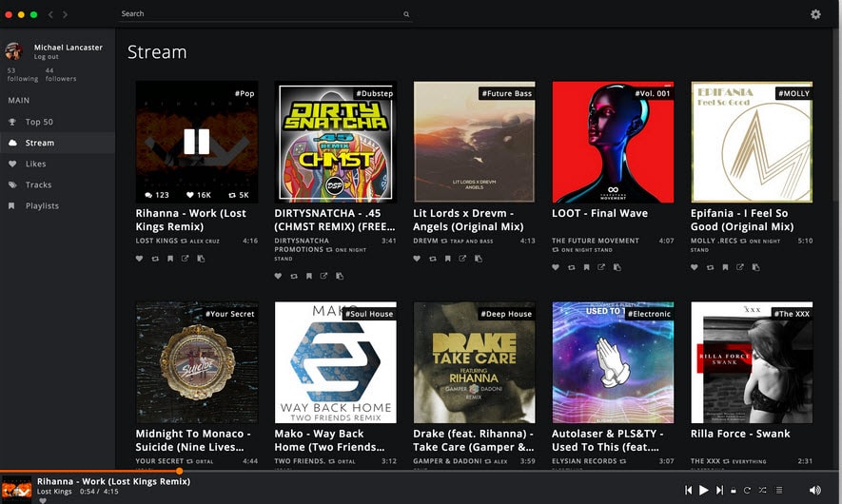Pause the playing Rihanna Work thumbnail
The height and width of the screenshot is (504, 842).
point(196,142)
